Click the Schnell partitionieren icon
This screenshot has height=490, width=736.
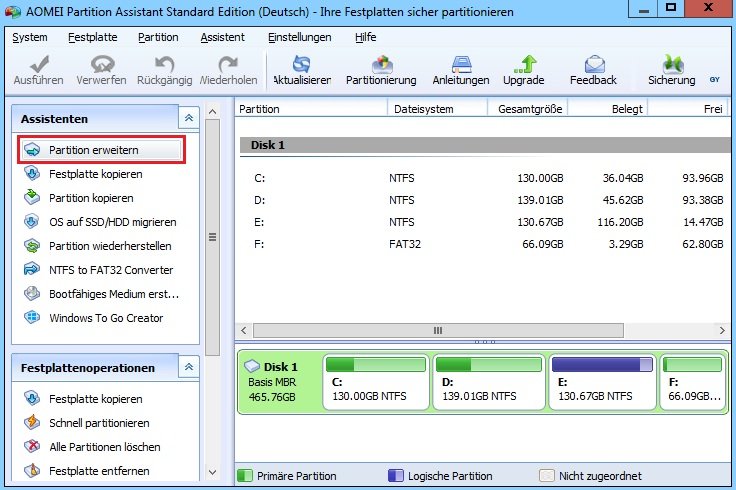[32, 422]
